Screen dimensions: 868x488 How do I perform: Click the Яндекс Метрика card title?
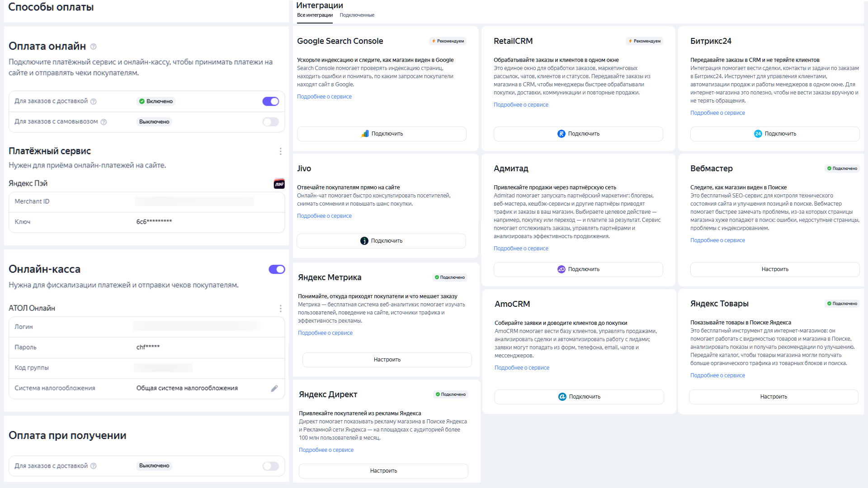pyautogui.click(x=330, y=277)
